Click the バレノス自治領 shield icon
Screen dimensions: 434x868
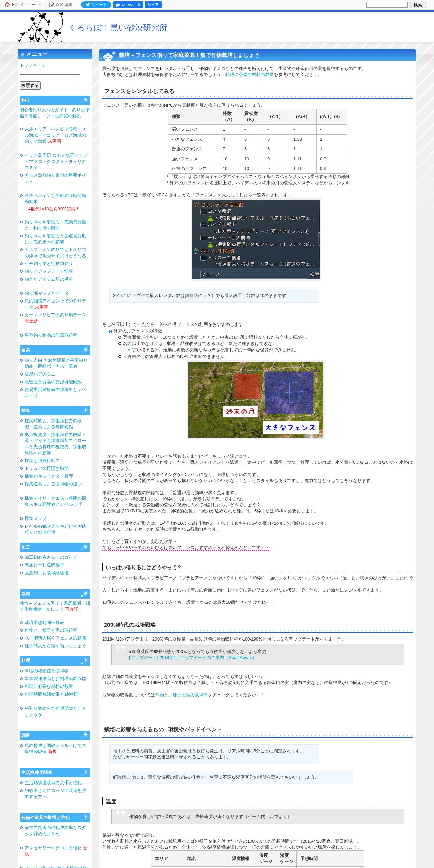pyautogui.click(x=197, y=251)
